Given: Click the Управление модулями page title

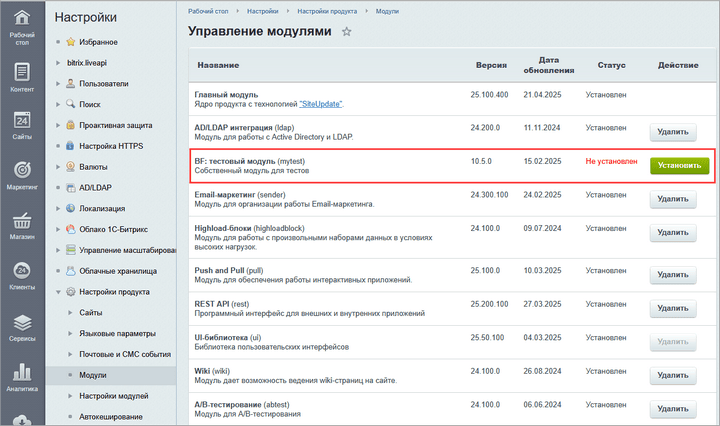Looking at the screenshot, I should coord(259,31).
